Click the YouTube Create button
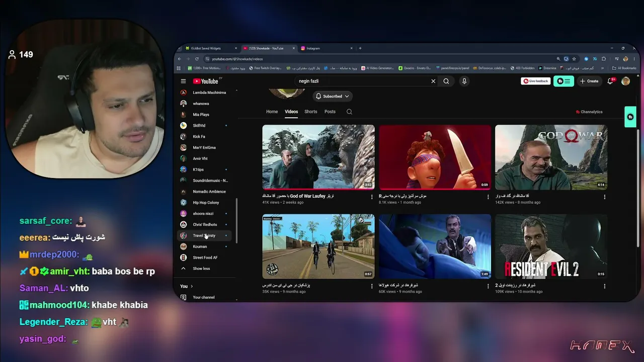The width and height of the screenshot is (644, 362). [589, 81]
